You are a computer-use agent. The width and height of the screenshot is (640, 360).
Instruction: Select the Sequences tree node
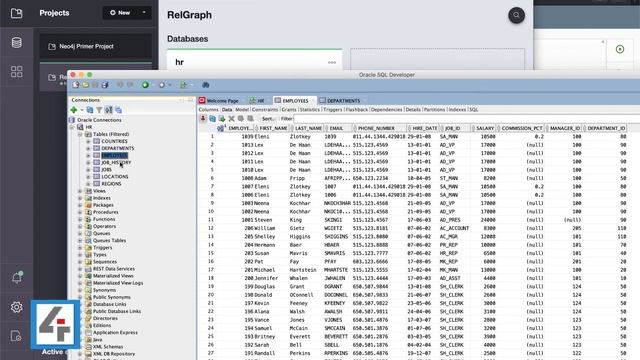[105, 262]
